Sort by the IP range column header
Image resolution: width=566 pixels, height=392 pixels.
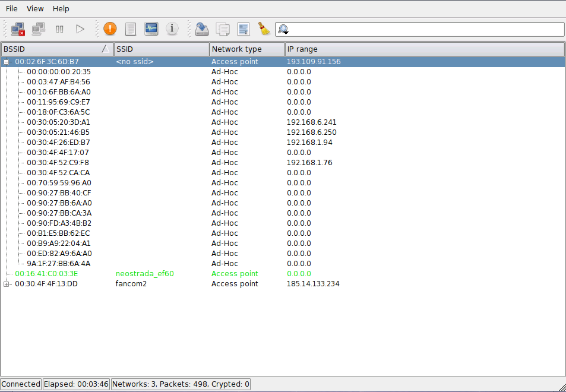pos(425,49)
